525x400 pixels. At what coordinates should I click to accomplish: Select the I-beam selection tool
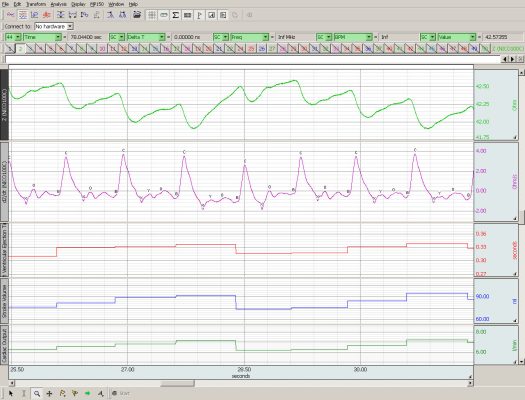(x=24, y=393)
